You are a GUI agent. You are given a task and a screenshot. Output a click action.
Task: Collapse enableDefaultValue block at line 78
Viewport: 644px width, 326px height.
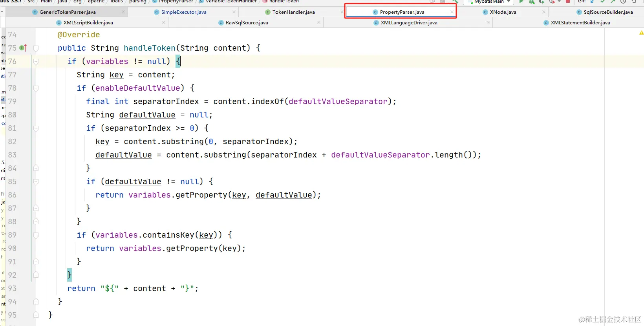(x=36, y=88)
